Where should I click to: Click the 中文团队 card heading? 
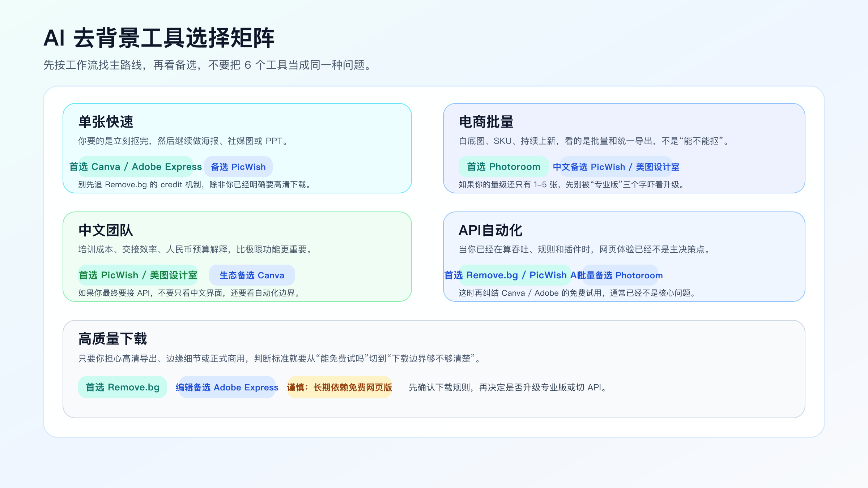tap(106, 230)
